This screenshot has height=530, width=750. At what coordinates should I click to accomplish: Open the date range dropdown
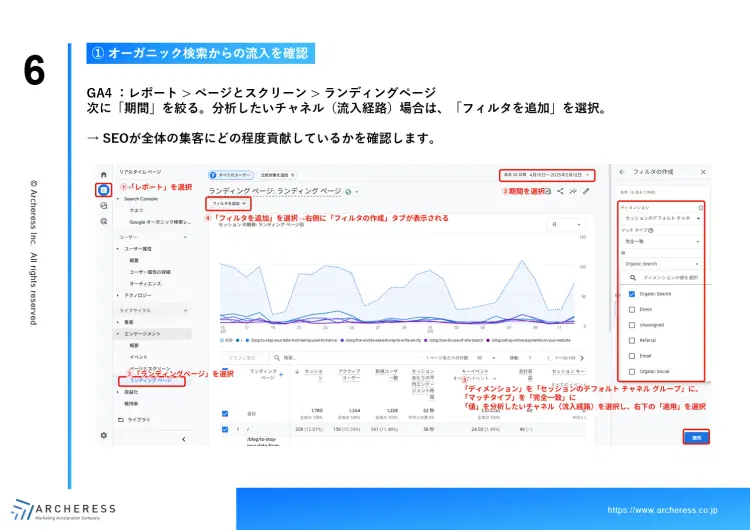[x=547, y=175]
